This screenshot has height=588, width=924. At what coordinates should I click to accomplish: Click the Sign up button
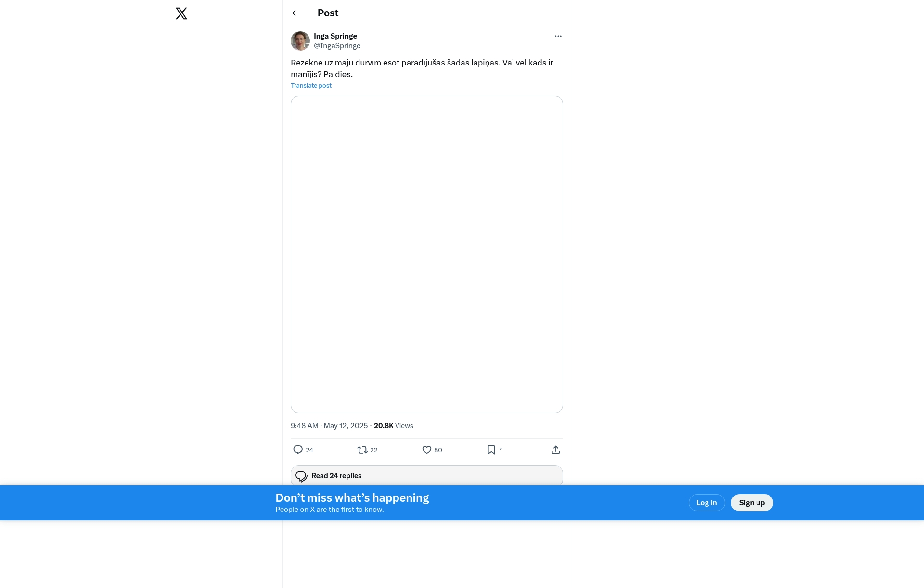pos(752,503)
